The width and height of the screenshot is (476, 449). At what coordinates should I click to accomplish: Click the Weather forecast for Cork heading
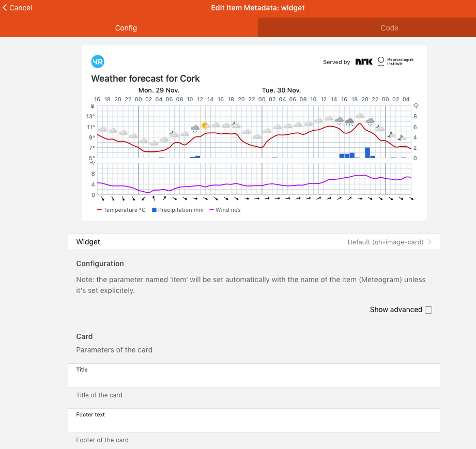(145, 79)
